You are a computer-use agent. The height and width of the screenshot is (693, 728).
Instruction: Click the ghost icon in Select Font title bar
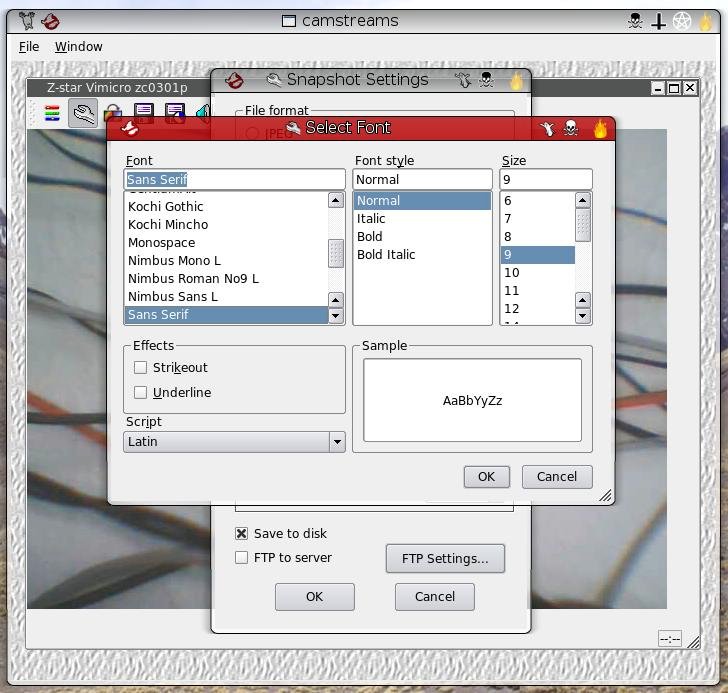[x=547, y=128]
